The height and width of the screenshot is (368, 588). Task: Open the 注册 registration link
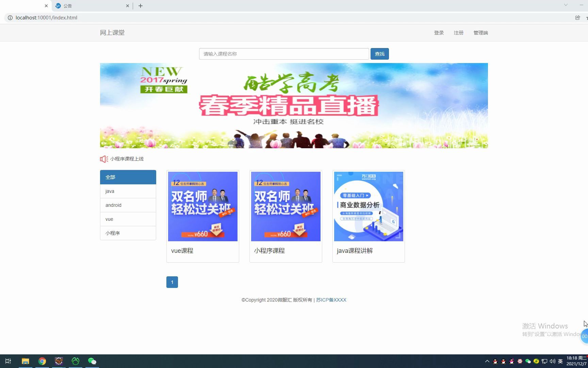(458, 32)
